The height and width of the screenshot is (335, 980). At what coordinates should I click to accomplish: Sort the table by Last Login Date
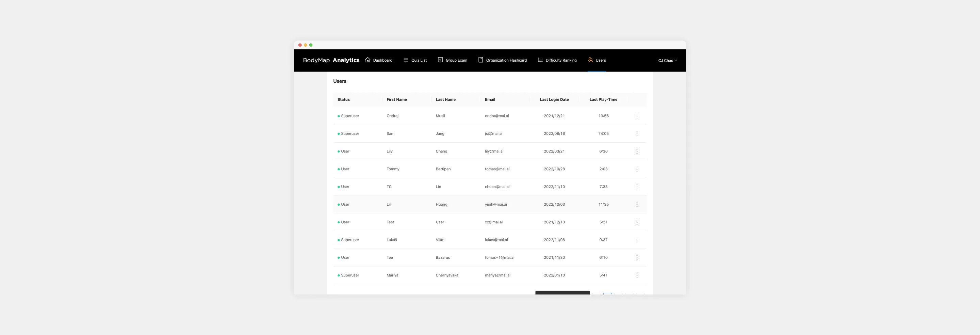coord(554,99)
